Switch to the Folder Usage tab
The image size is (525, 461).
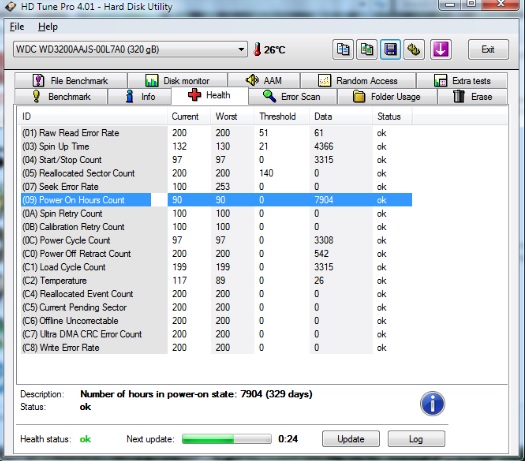pyautogui.click(x=387, y=97)
